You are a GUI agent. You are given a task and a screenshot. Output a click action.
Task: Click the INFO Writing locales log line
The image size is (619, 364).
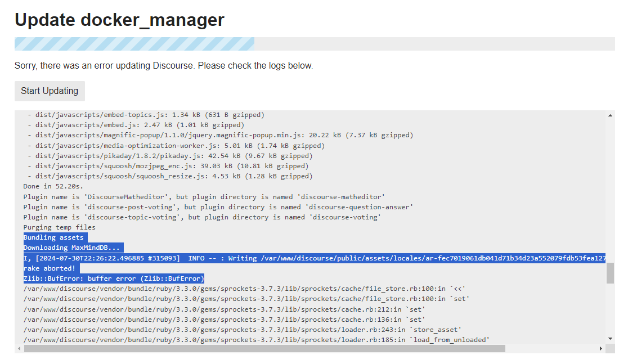(314, 258)
